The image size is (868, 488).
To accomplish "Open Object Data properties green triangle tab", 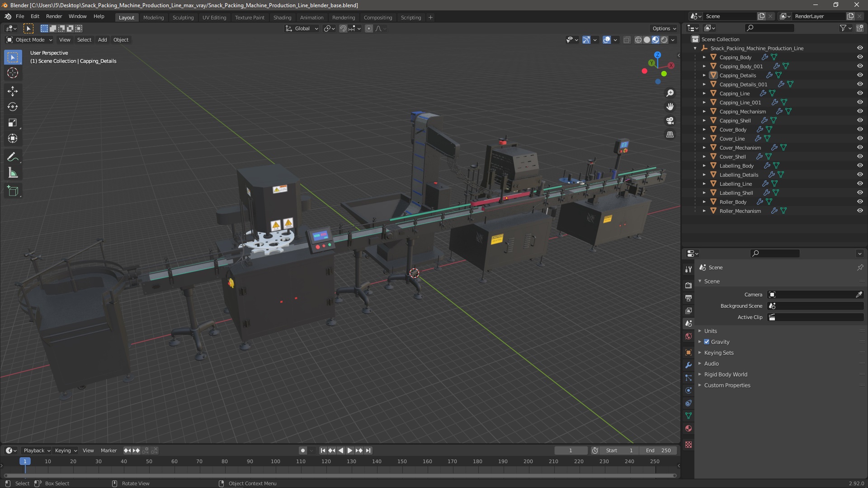I will tap(689, 416).
